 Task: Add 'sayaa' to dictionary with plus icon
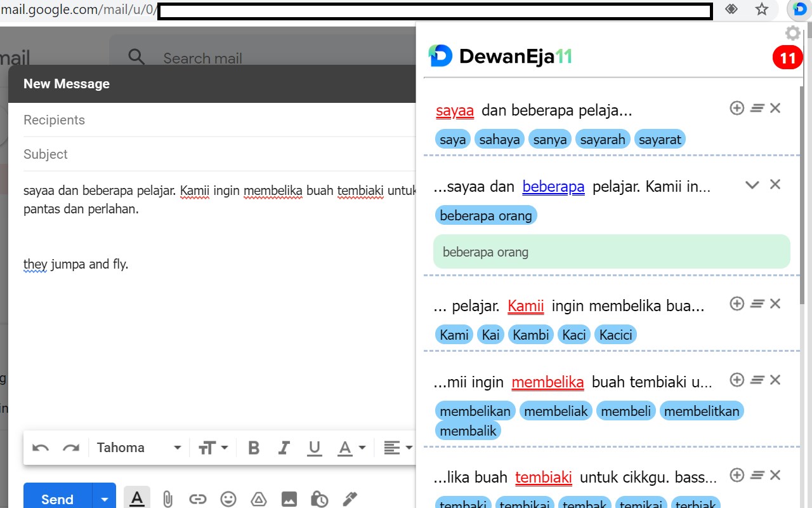click(x=737, y=108)
